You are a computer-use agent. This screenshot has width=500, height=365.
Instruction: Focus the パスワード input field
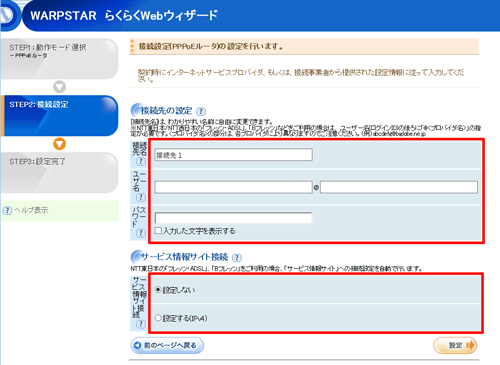pos(233,218)
